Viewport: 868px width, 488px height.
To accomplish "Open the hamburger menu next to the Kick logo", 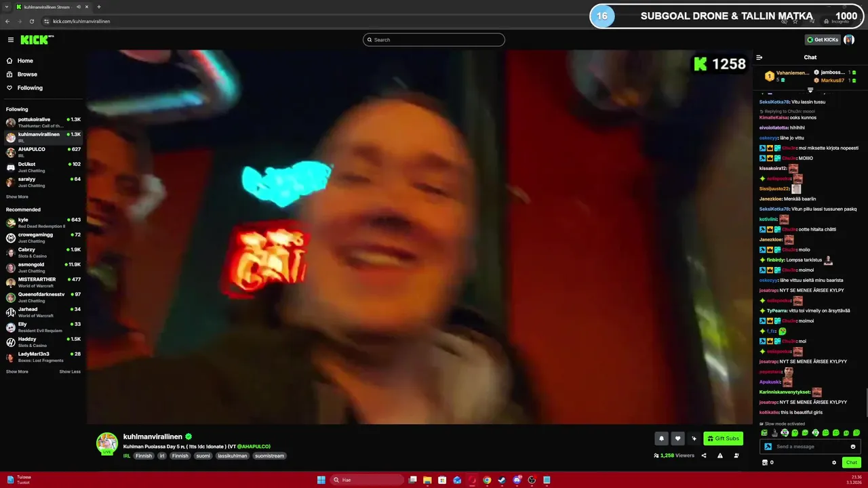I will click(11, 40).
